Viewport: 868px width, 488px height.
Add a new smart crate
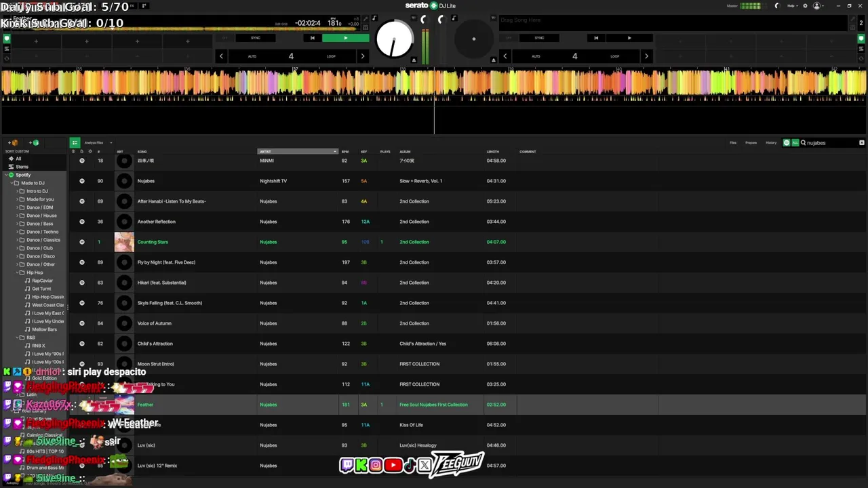tap(34, 143)
